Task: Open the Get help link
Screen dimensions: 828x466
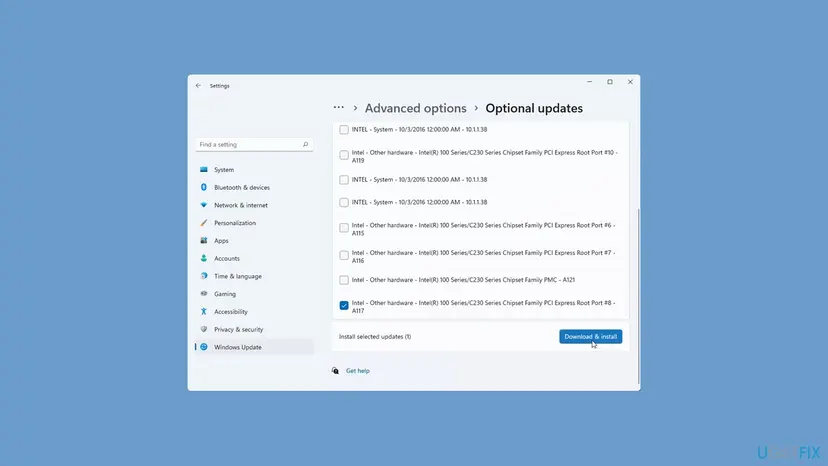Action: point(357,371)
